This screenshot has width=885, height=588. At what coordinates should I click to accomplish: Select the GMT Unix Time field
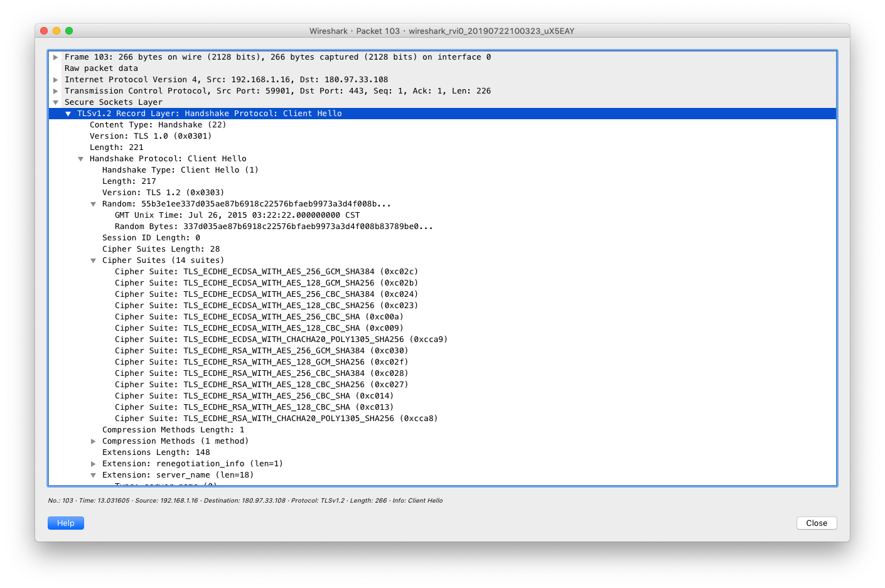pyautogui.click(x=237, y=215)
